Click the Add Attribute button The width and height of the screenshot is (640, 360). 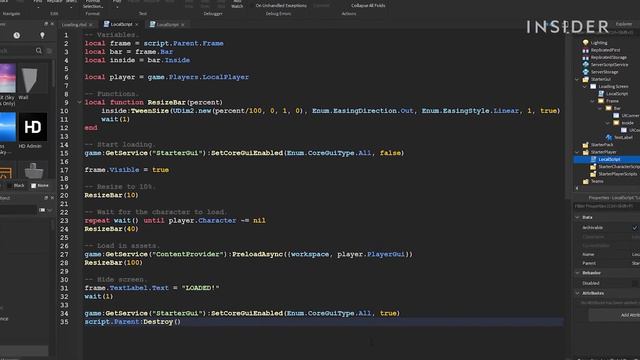tap(615, 315)
